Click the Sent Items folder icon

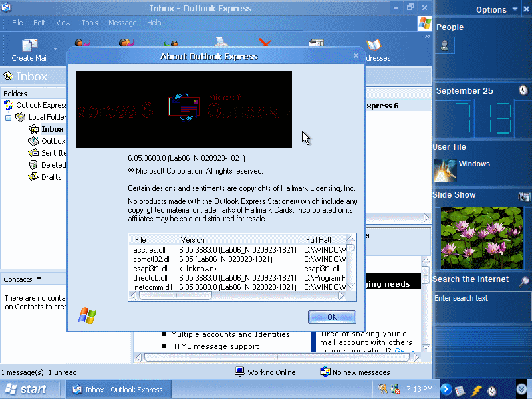(33, 153)
